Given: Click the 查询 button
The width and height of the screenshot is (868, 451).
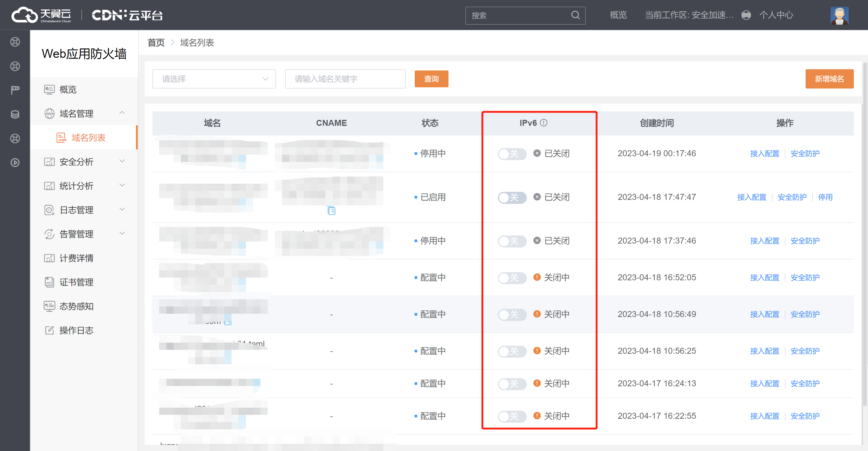Looking at the screenshot, I should coord(431,79).
